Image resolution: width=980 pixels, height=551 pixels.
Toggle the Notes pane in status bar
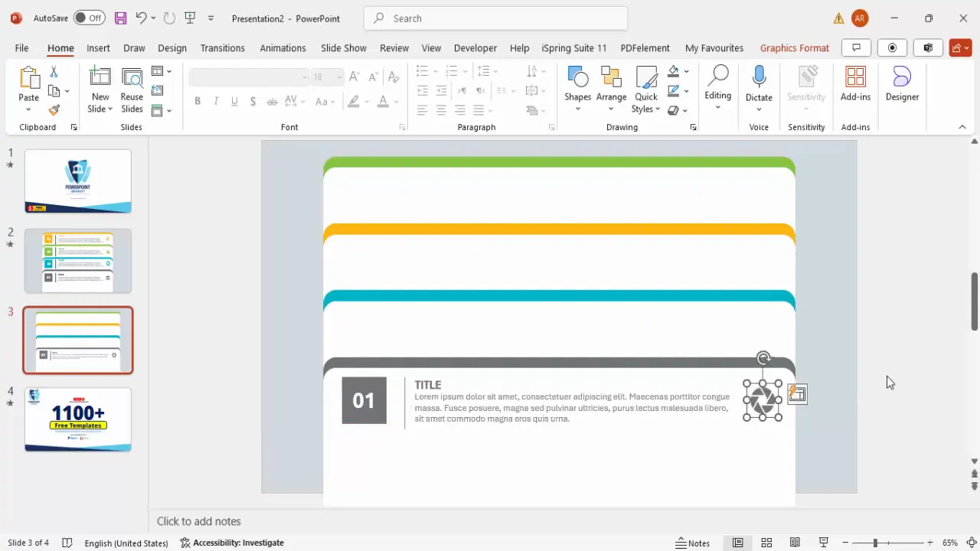pyautogui.click(x=692, y=543)
